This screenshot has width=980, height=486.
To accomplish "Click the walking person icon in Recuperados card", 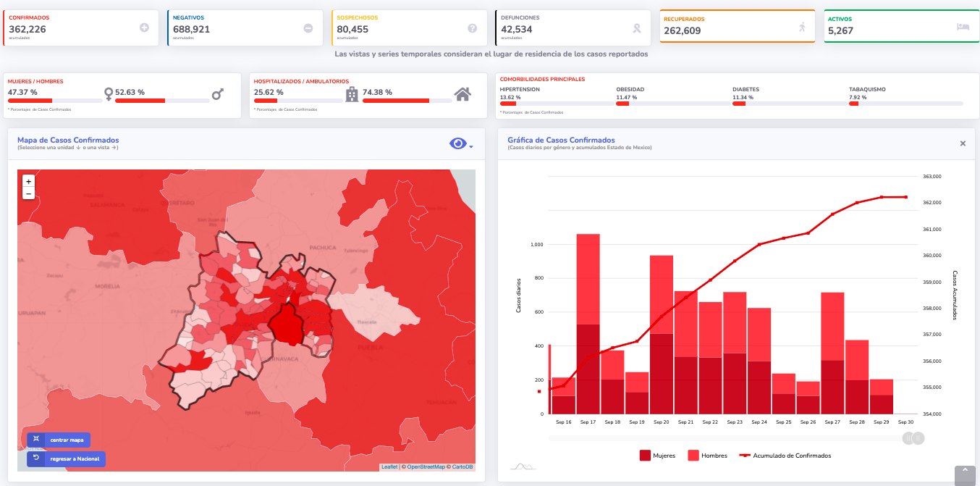I will [x=801, y=27].
